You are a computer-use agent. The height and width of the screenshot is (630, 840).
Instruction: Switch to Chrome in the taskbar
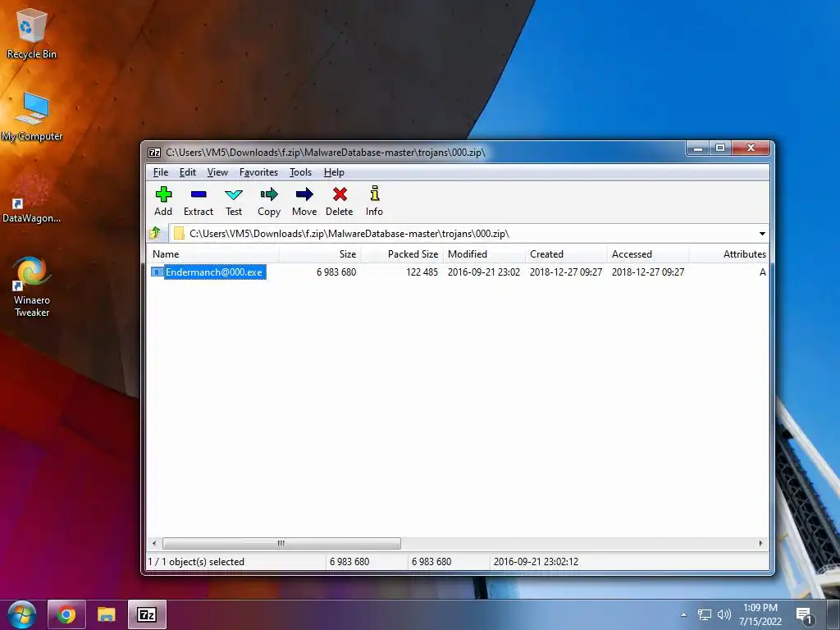66,614
